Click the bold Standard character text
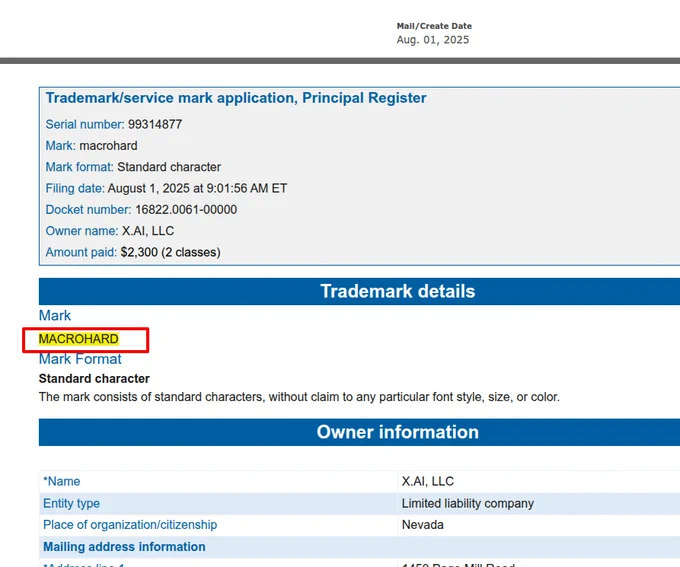The width and height of the screenshot is (680, 567). [x=94, y=379]
